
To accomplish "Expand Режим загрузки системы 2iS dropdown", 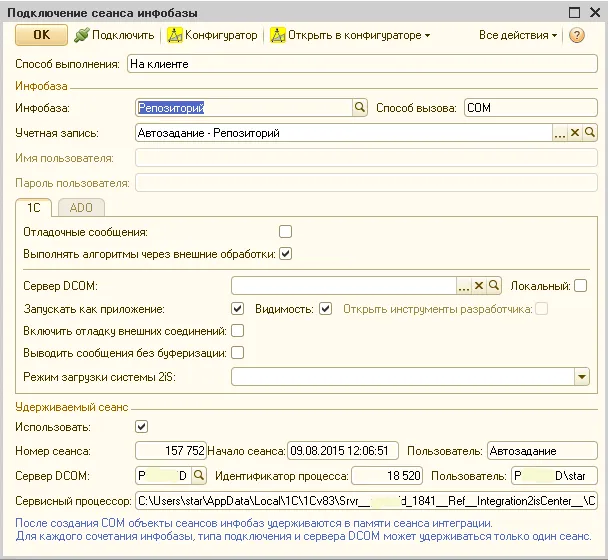I will 582,377.
